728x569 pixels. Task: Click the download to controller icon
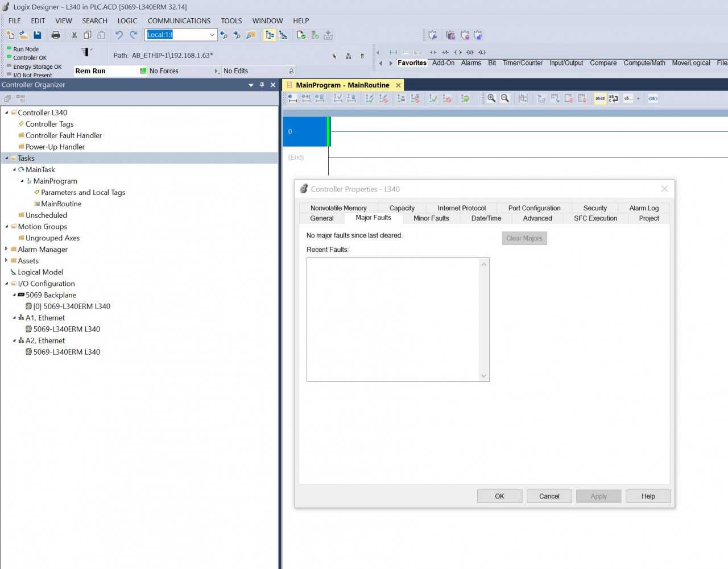pyautogui.click(x=328, y=35)
